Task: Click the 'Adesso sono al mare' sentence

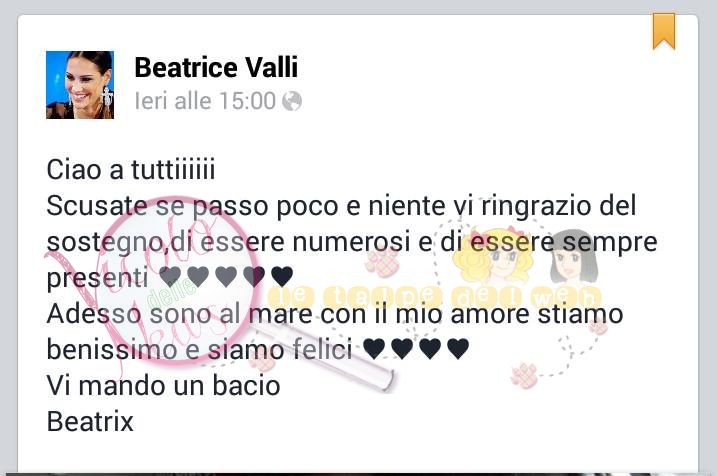Action: click(335, 314)
